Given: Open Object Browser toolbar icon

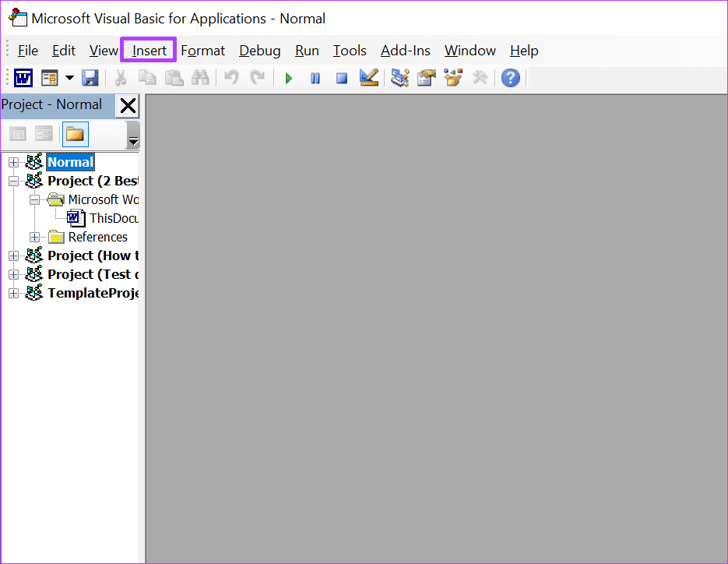Looking at the screenshot, I should point(453,78).
